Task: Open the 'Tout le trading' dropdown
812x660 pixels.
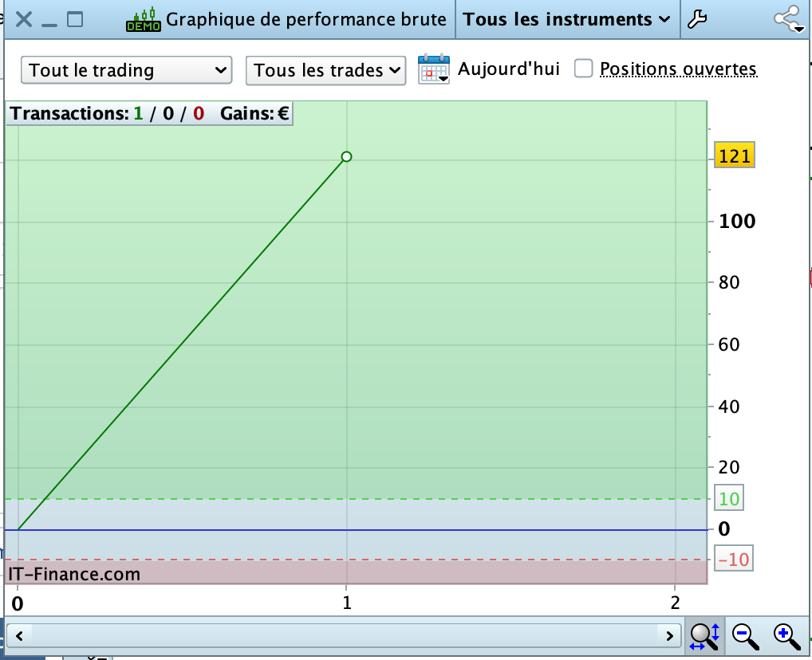Action: 126,70
